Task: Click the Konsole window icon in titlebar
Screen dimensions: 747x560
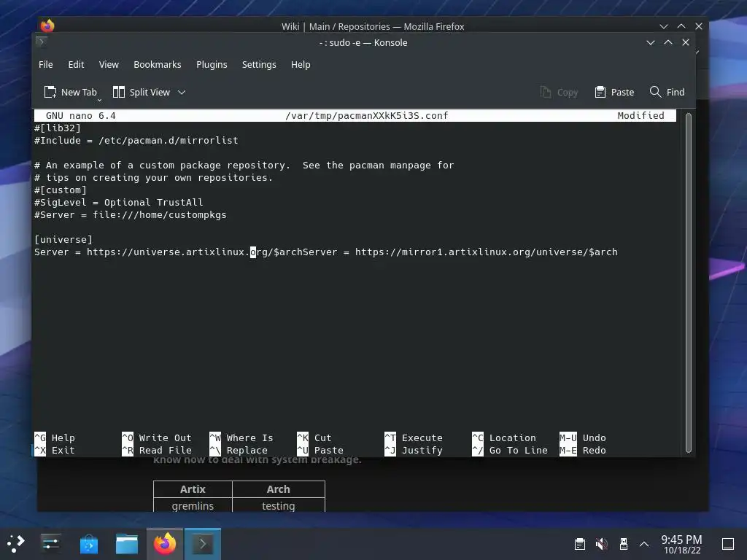Action: (41, 42)
